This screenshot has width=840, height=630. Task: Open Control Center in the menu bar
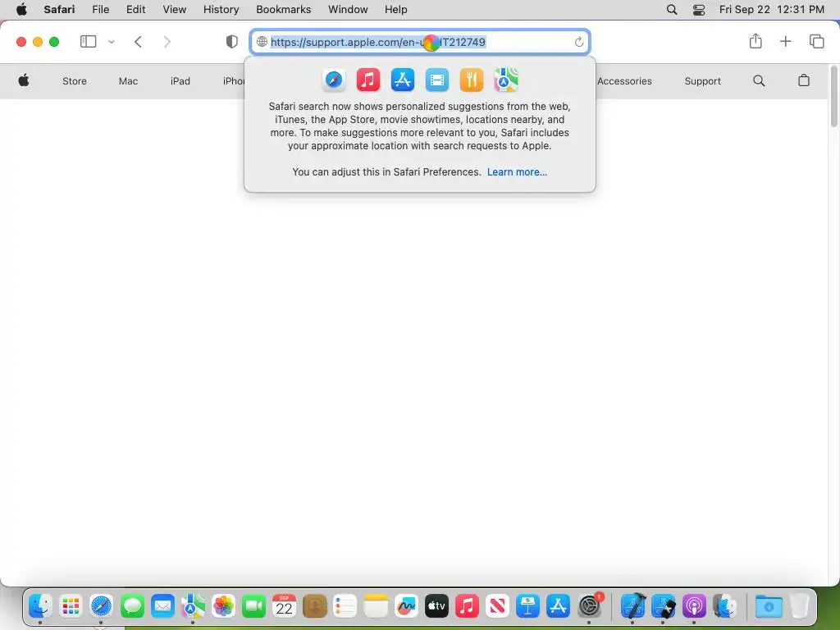(699, 9)
